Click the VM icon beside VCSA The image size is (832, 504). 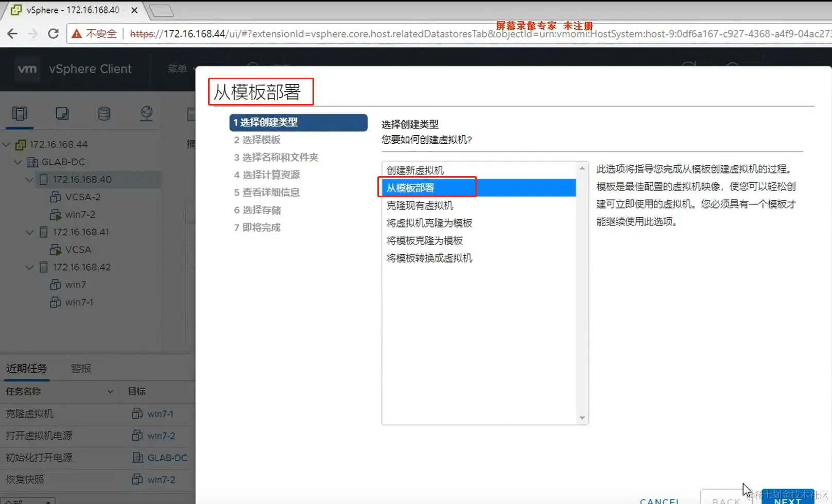pyautogui.click(x=55, y=250)
